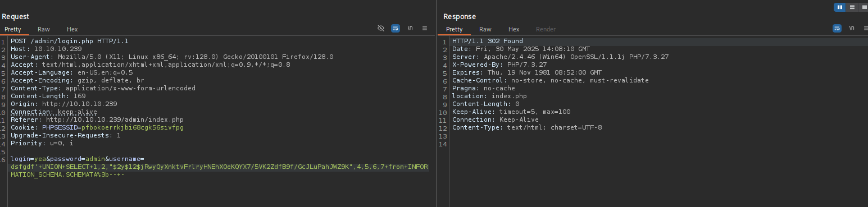This screenshot has width=868, height=207.
Task: Click the Pragma: no-cache line
Action: [484, 89]
